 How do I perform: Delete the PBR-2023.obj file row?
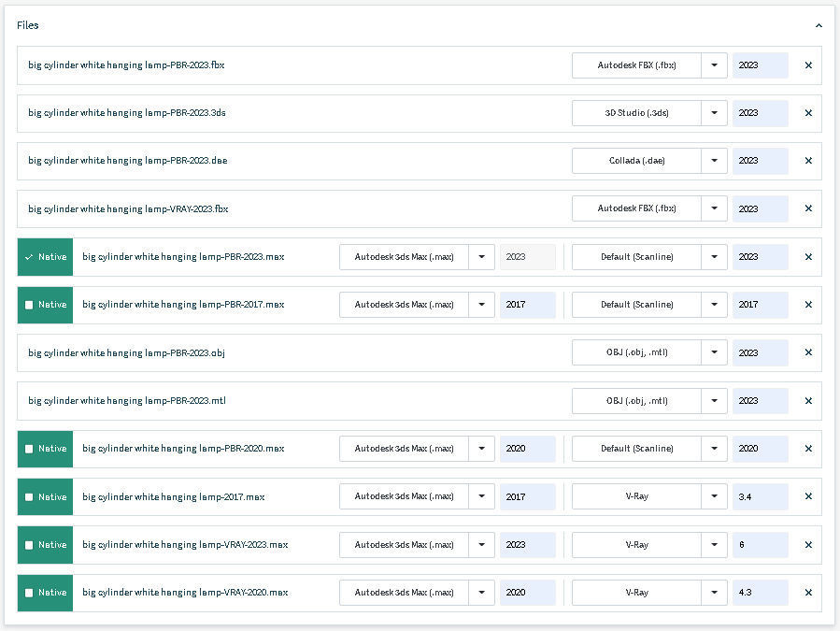pyautogui.click(x=808, y=352)
